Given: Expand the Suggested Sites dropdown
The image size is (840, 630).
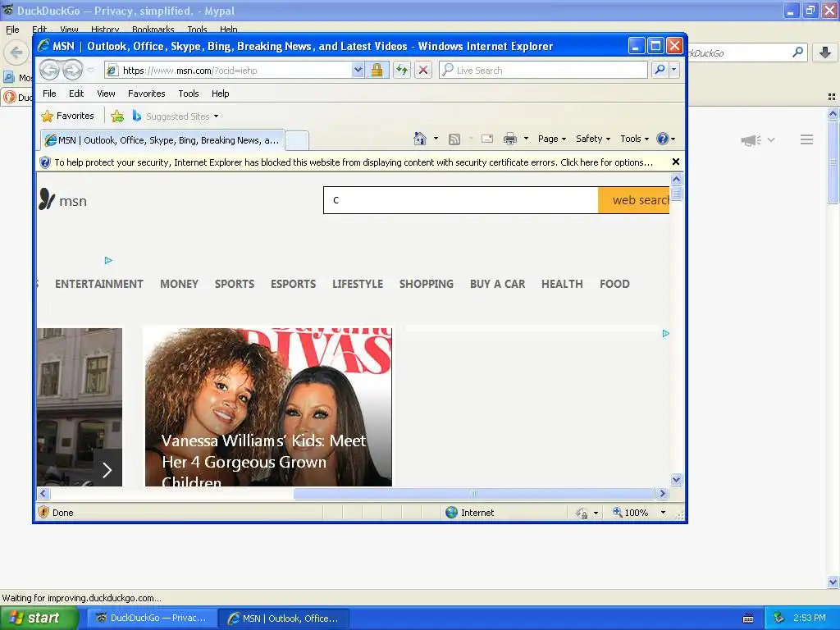Looking at the screenshot, I should (x=216, y=116).
